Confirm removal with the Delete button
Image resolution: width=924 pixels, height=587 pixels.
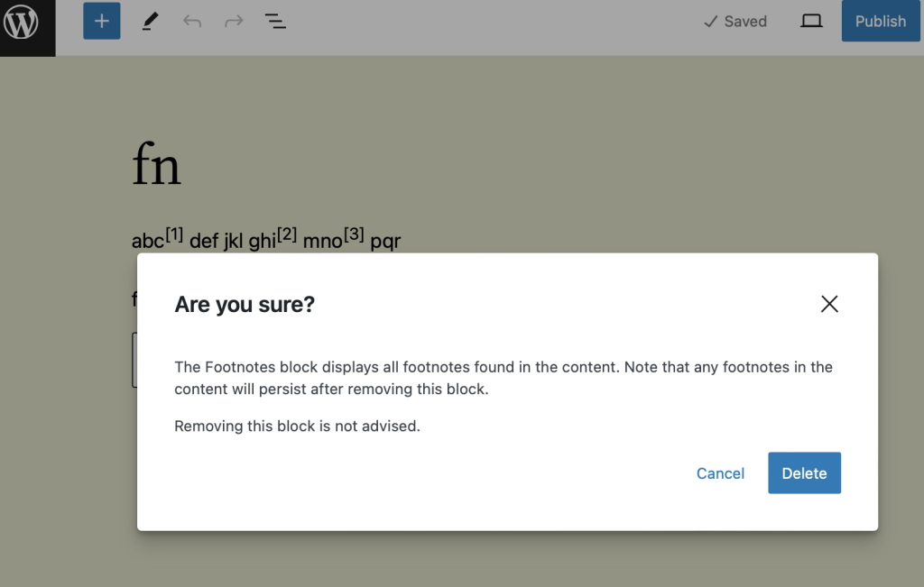click(803, 472)
